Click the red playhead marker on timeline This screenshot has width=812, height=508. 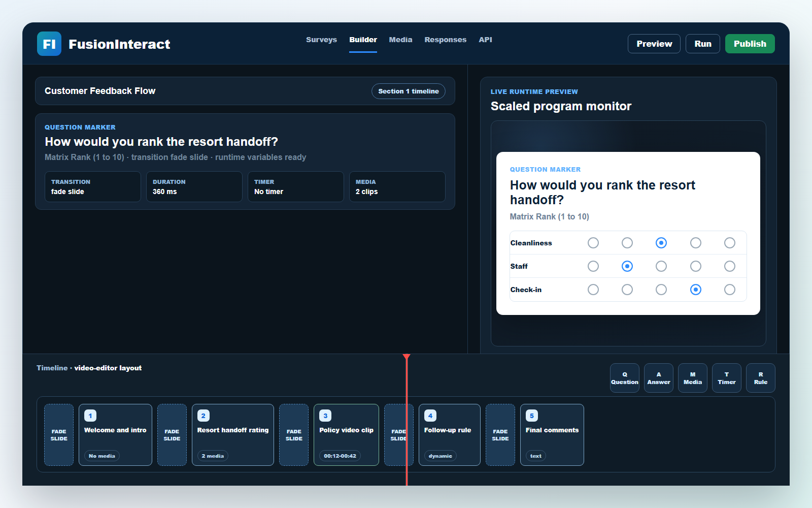pyautogui.click(x=407, y=358)
